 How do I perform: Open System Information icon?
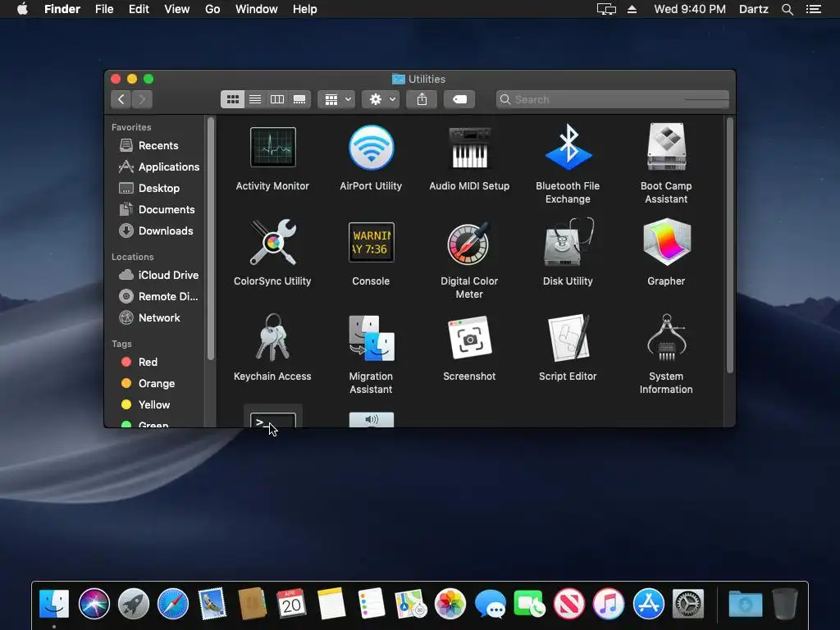(x=666, y=337)
